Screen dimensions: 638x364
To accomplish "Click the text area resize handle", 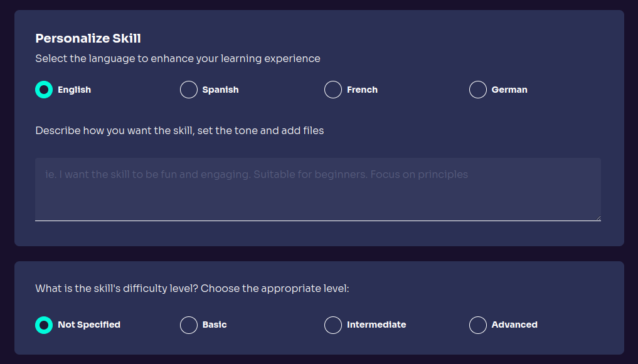I will pos(598,218).
